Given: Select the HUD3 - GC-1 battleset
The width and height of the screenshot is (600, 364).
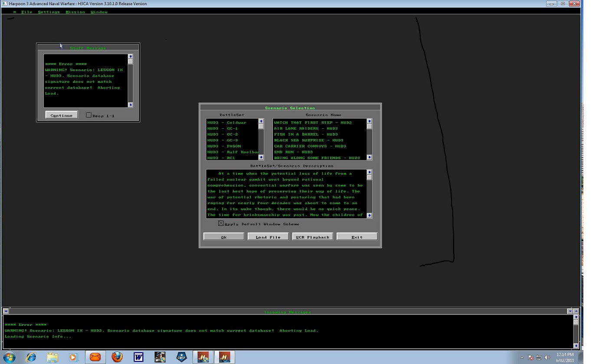Looking at the screenshot, I should click(222, 129).
